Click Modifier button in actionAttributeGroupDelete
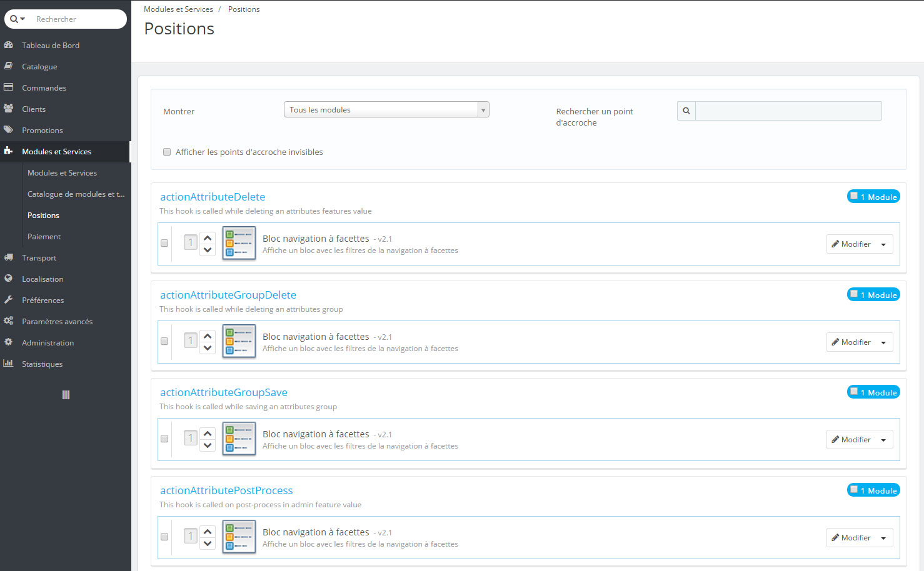Viewport: 924px width, 571px height. (x=851, y=342)
